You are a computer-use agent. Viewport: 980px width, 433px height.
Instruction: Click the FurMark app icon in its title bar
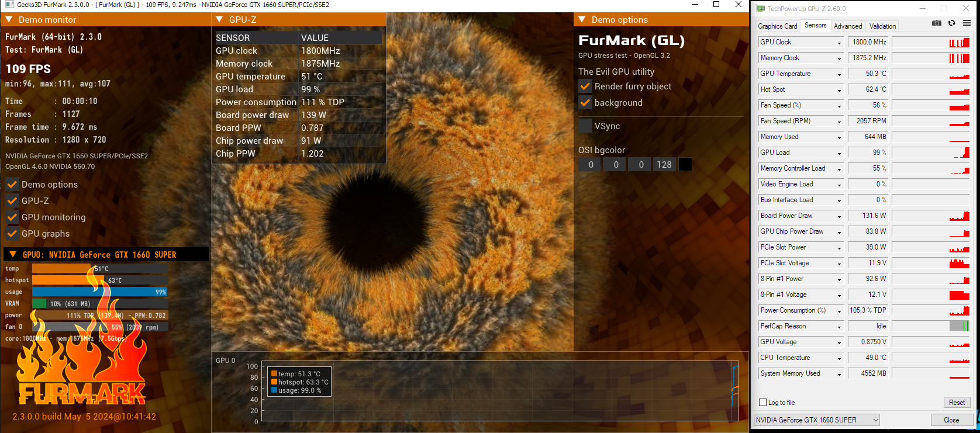pos(9,5)
